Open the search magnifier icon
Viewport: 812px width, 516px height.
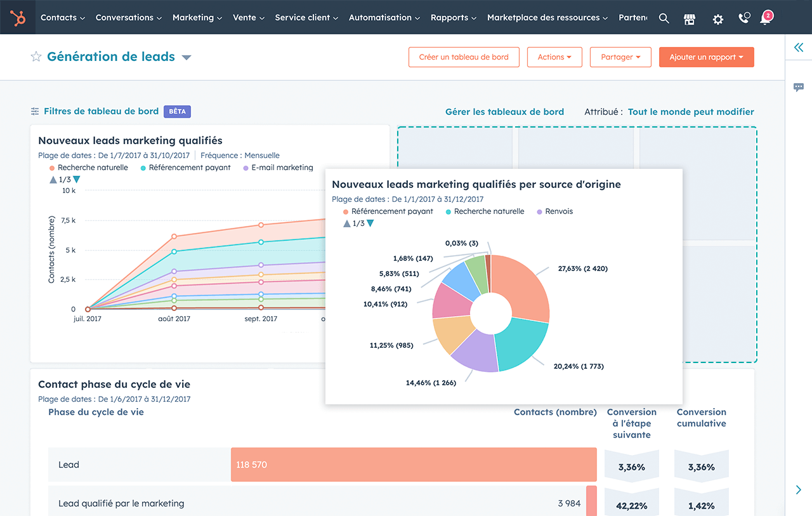pos(664,18)
